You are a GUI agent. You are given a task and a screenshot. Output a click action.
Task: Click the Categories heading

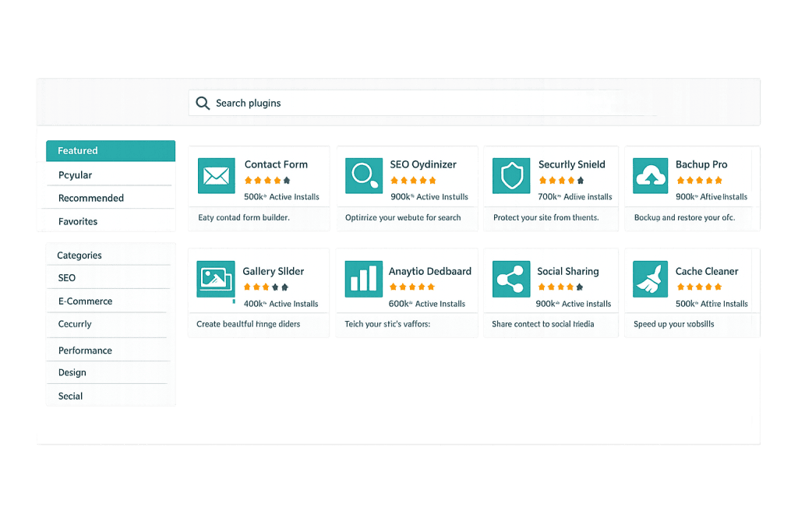(x=79, y=255)
